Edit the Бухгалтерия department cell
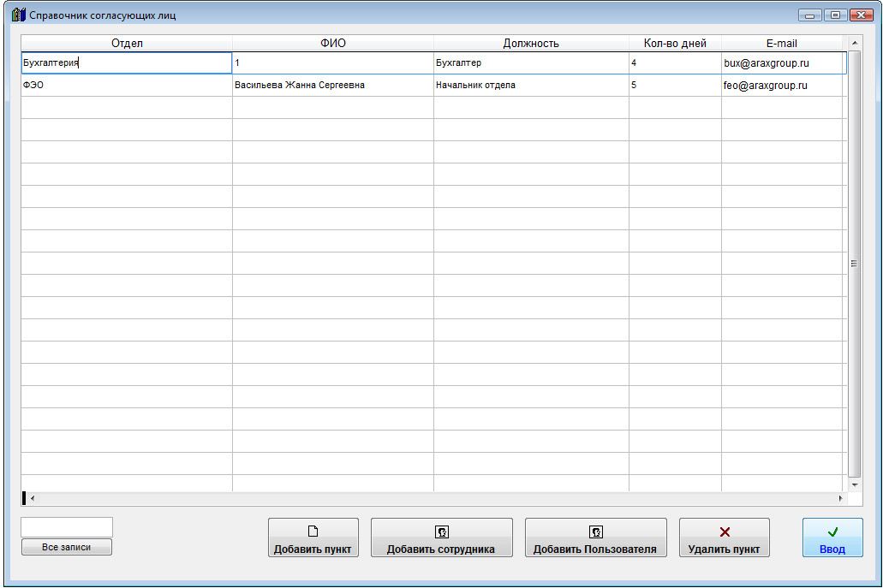 [x=127, y=63]
